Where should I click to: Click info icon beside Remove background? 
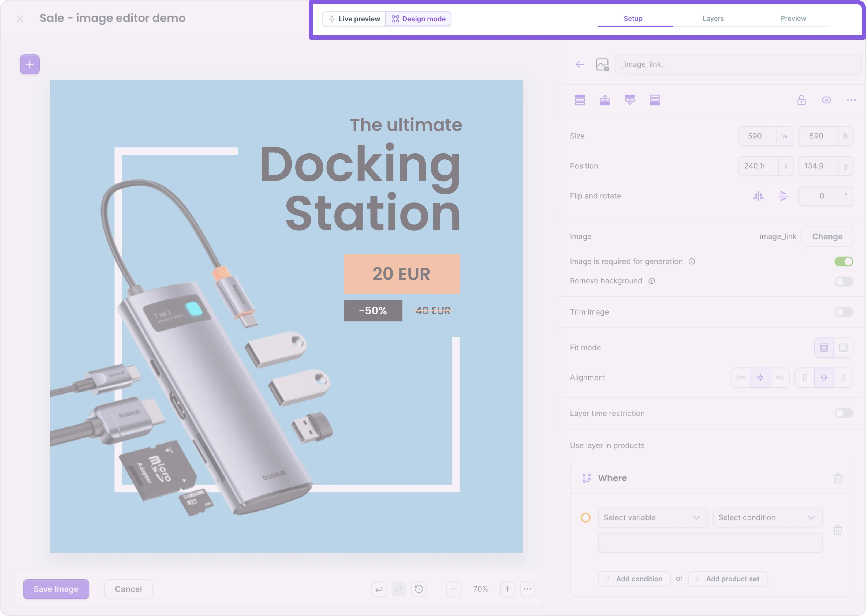coord(652,281)
